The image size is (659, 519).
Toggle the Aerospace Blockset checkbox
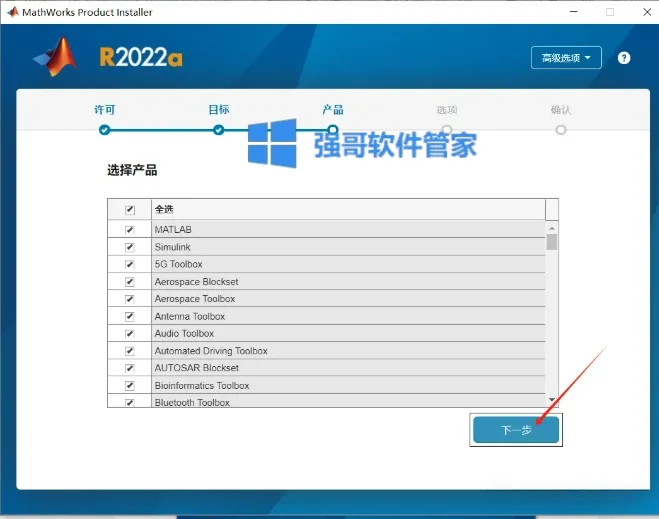130,282
